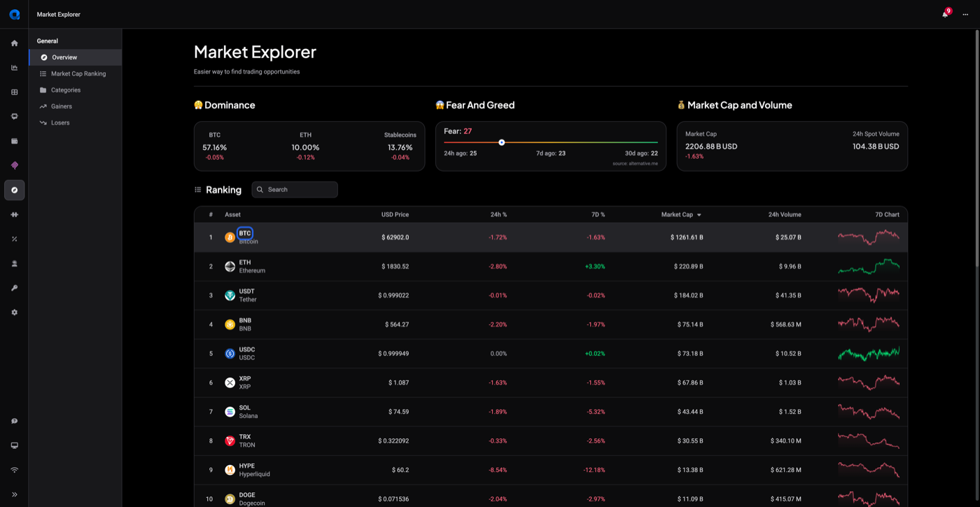The width and height of the screenshot is (980, 507).
Task: Open Ethereum 7D chart thumbnail
Action: tap(869, 267)
